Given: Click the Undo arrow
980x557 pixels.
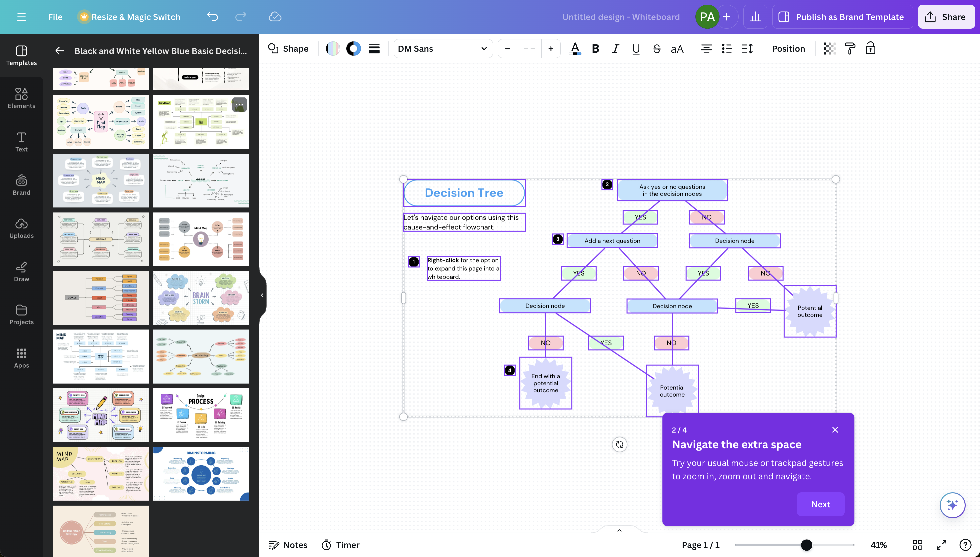Looking at the screenshot, I should coord(213,17).
